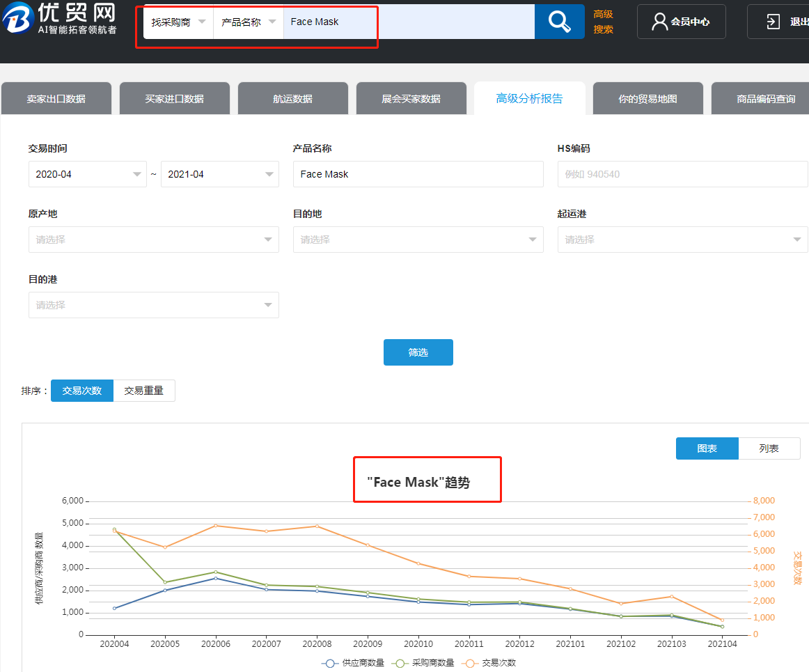Open 高级搜索 link
The height and width of the screenshot is (672, 809).
click(603, 22)
